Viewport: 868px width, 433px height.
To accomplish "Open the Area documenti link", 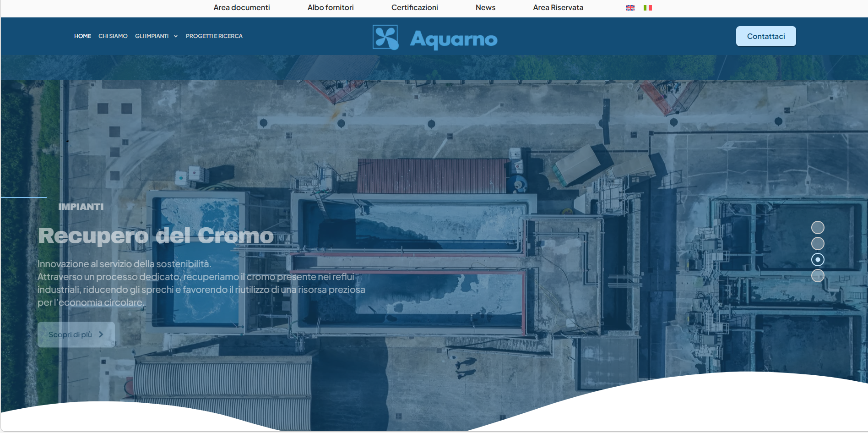I will [x=242, y=7].
